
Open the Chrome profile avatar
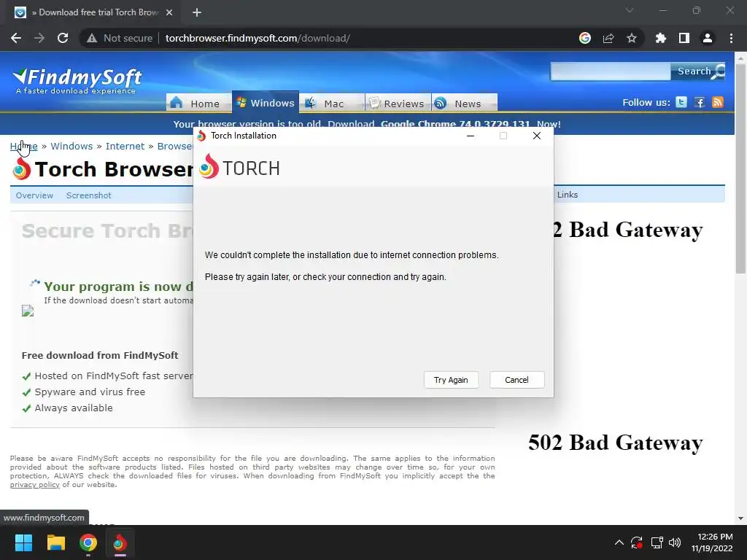(x=707, y=38)
